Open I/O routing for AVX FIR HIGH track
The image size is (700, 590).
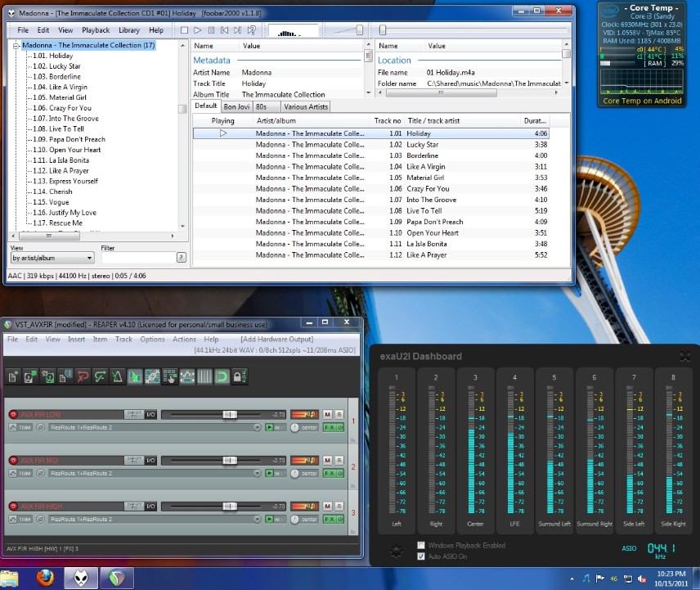pyautogui.click(x=151, y=507)
